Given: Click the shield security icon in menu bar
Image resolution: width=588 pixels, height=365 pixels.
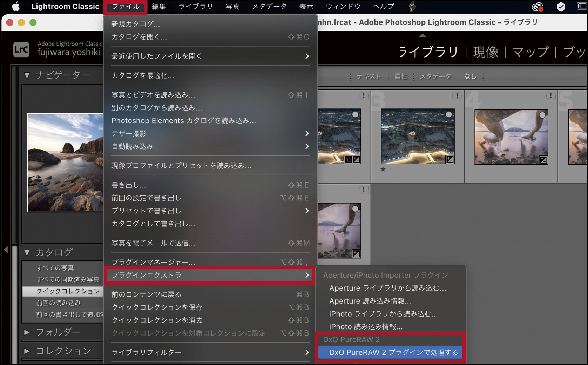Looking at the screenshot, I should coord(561,6).
